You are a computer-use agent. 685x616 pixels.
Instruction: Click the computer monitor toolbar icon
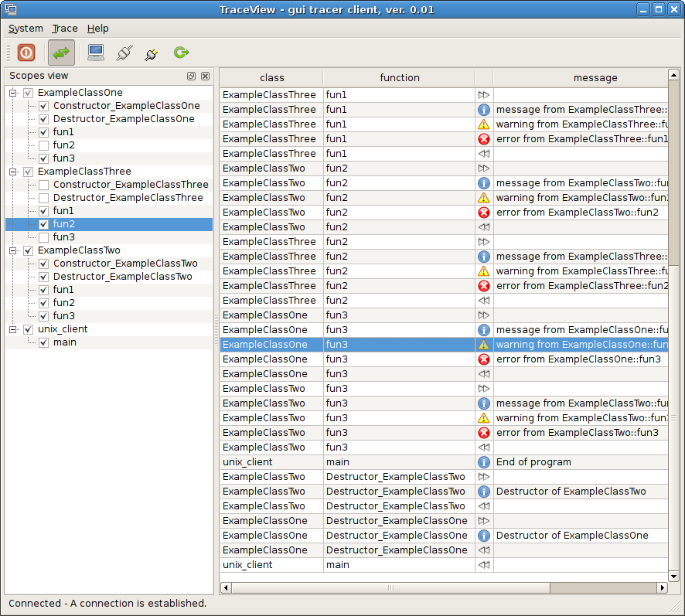click(x=96, y=53)
